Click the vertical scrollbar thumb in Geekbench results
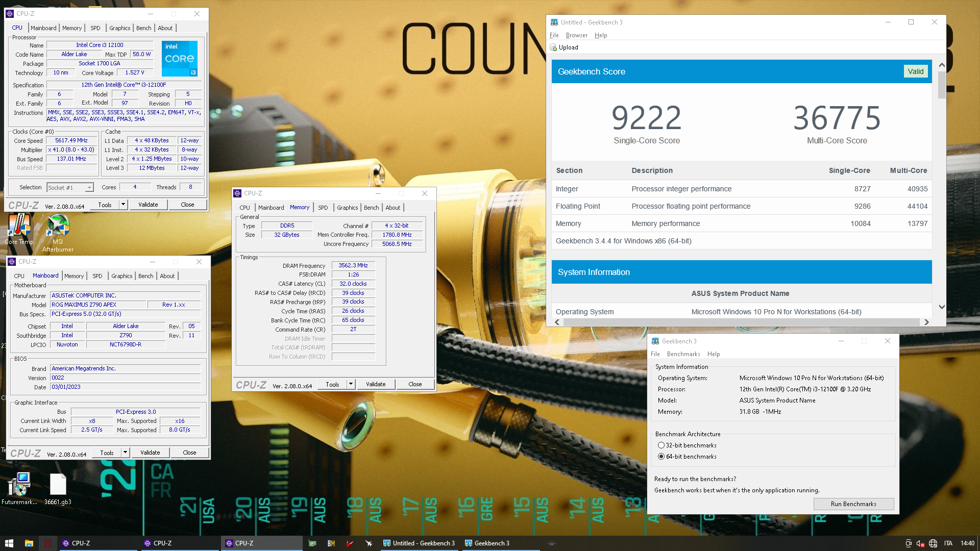 (x=942, y=84)
